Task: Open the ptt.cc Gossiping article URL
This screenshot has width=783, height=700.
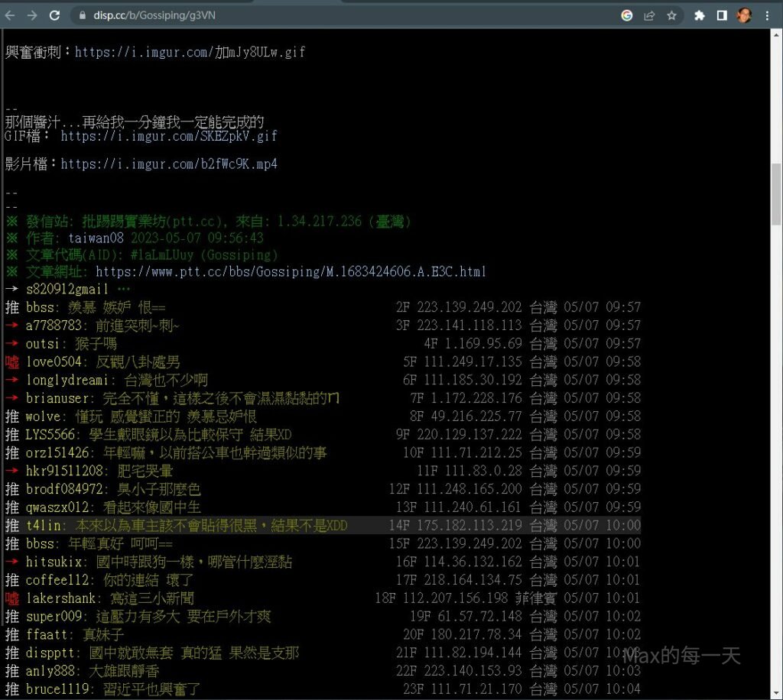Action: tap(291, 271)
